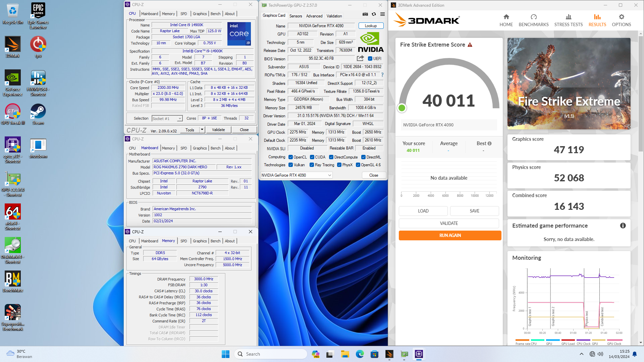Screen dimensions: 644x362
Task: Open Graphics tab in CPU-Z Memory window
Action: 200,241
